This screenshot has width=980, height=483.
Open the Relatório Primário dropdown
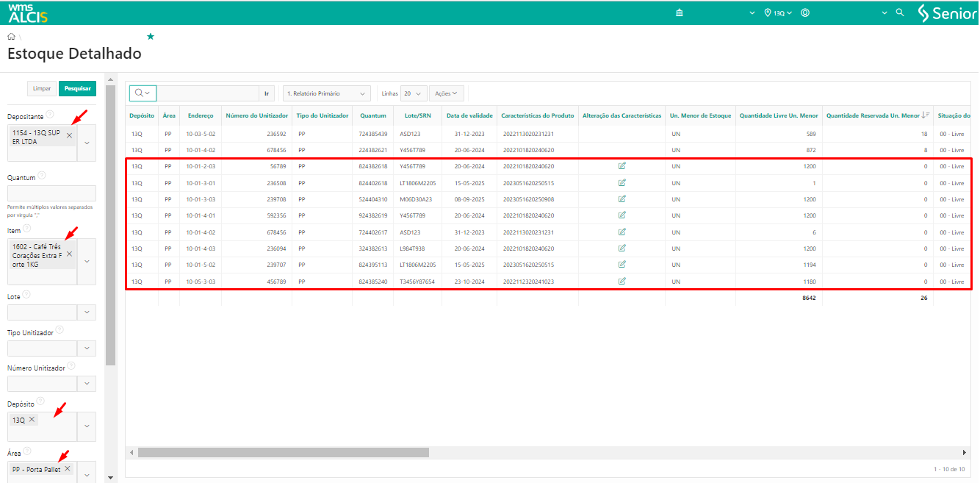click(x=326, y=93)
